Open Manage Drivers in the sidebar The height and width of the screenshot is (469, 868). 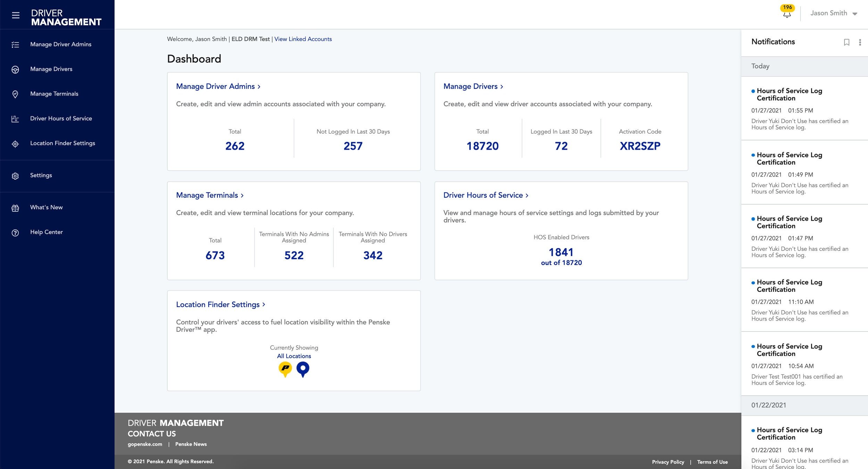coord(51,69)
